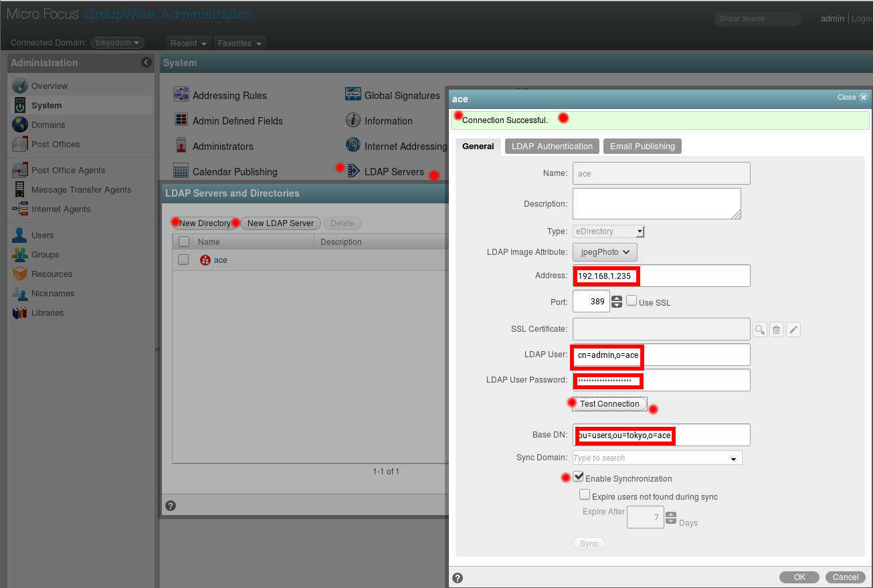
Task: Open help in LDAP Servers and Directories
Action: point(171,506)
